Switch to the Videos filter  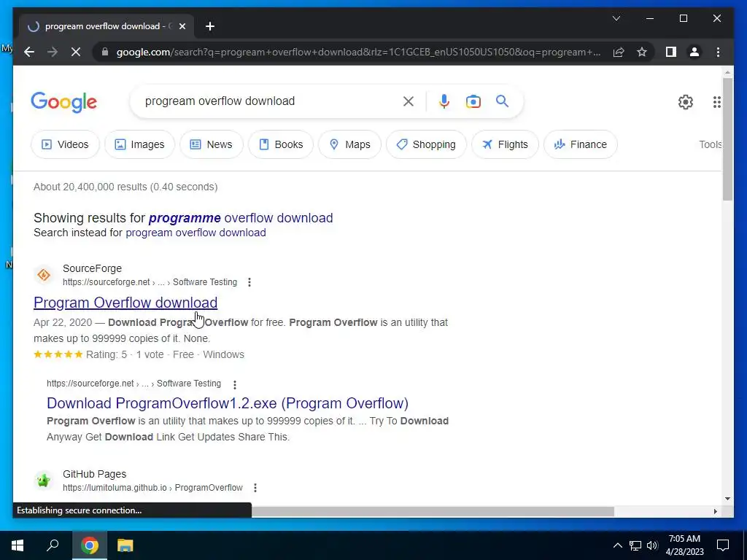65,144
